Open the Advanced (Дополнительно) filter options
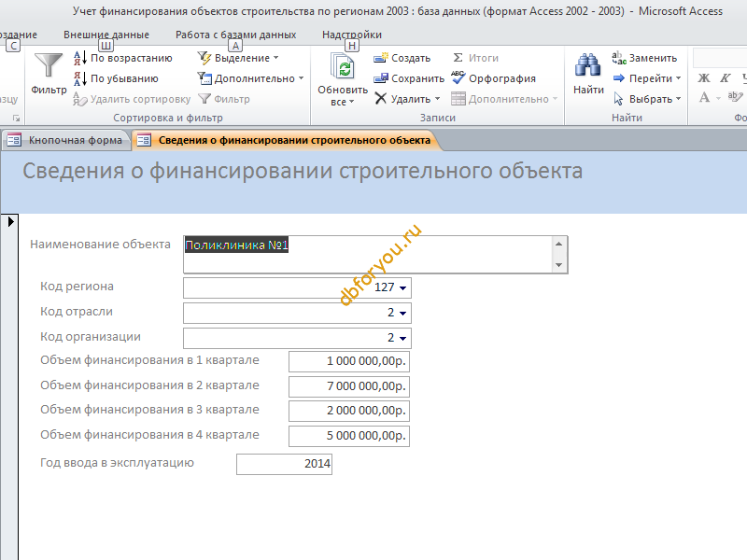747x560 pixels. pyautogui.click(x=250, y=78)
